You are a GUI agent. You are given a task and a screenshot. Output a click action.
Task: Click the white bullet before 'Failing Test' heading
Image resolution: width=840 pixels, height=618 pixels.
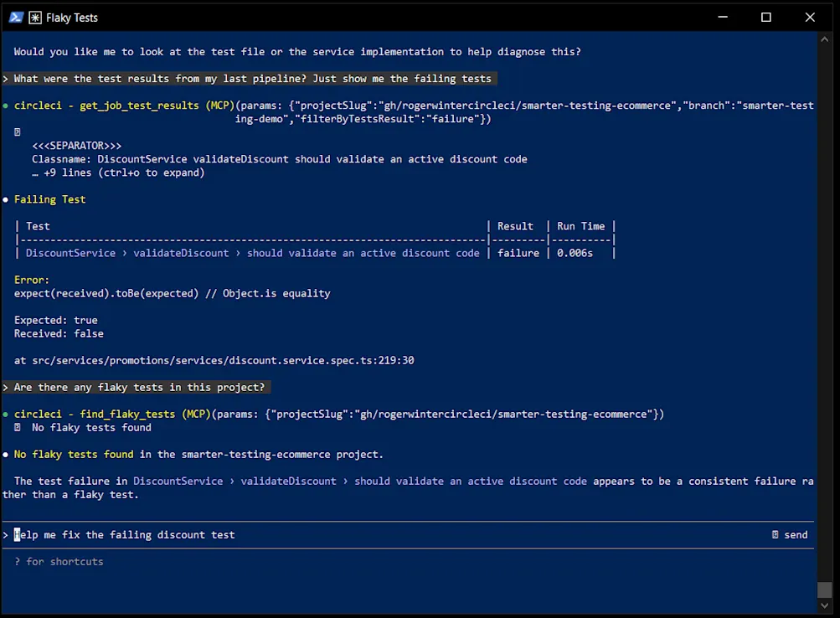pos(5,199)
